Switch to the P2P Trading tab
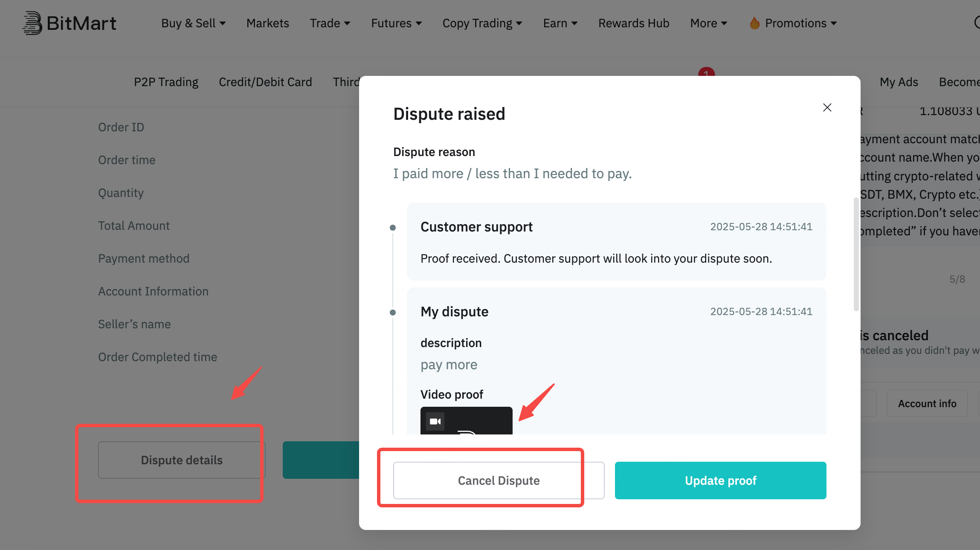 pos(166,82)
